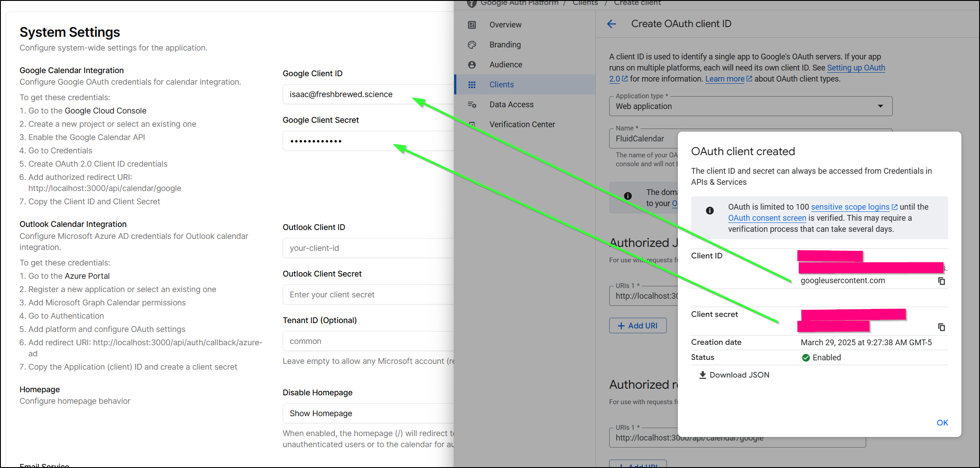
Task: Open the Setting up OAuth link
Action: pos(856,68)
